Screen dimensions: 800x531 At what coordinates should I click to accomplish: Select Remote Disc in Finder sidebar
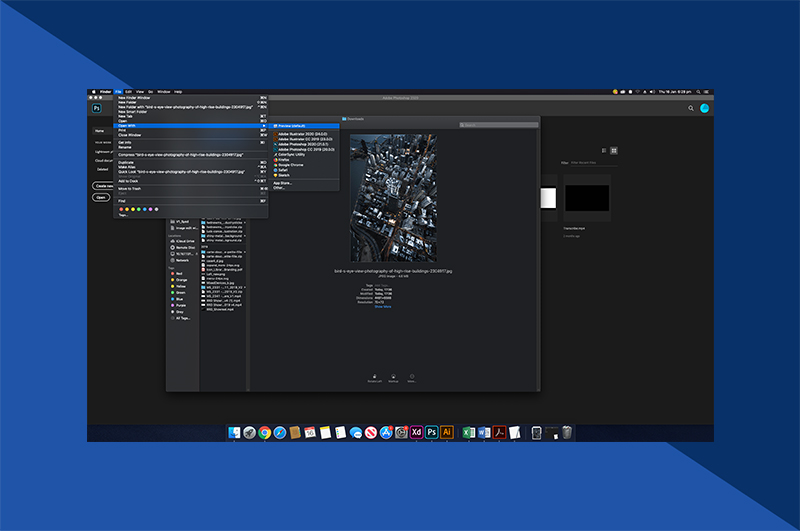(182, 247)
